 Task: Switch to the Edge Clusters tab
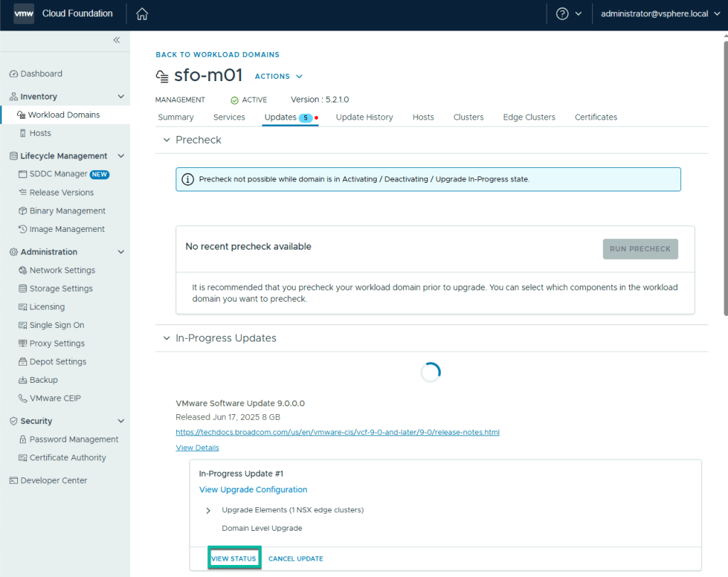(x=529, y=117)
